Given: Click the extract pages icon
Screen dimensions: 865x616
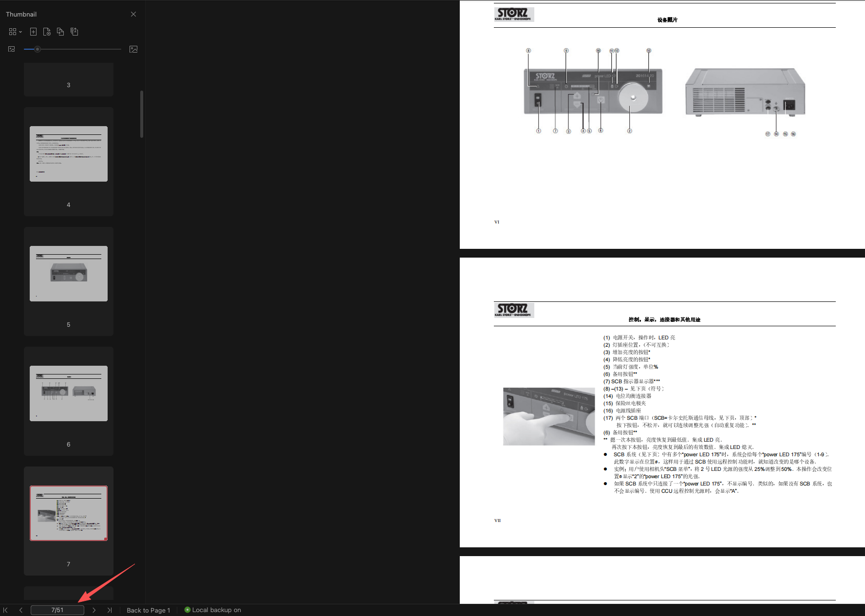Looking at the screenshot, I should [x=74, y=32].
